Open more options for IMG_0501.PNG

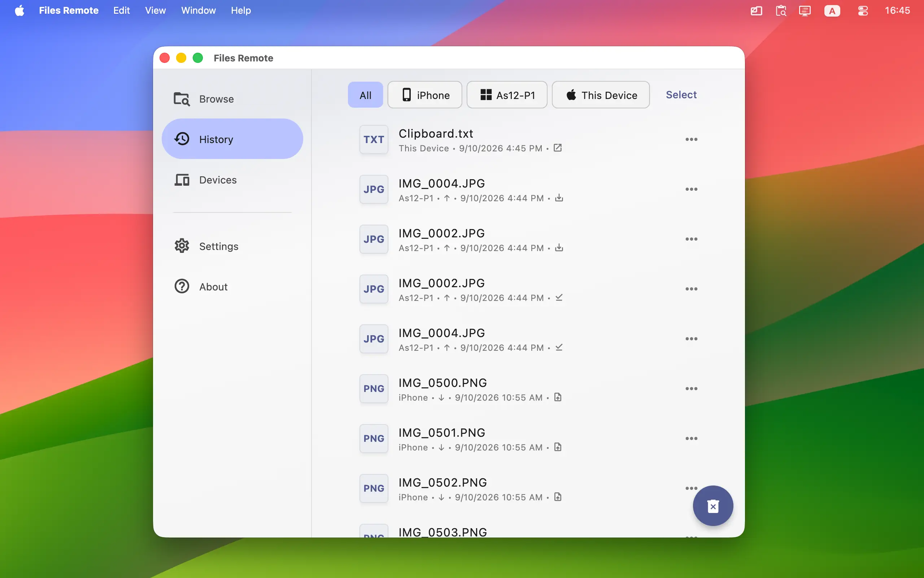(x=691, y=439)
